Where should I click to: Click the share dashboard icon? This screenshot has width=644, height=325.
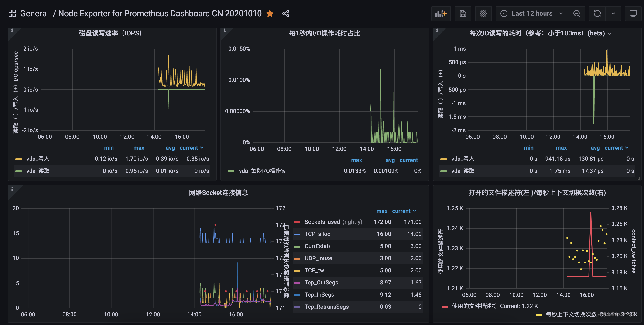(285, 14)
